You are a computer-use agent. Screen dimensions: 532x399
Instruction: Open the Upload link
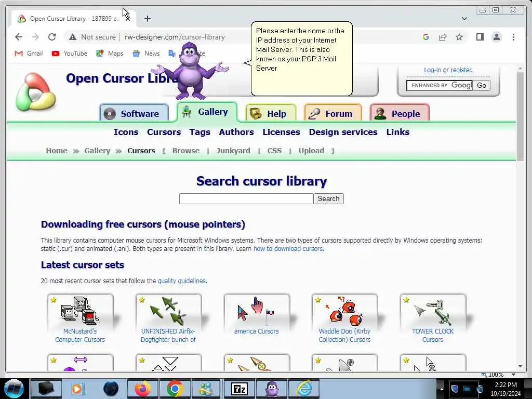pyautogui.click(x=311, y=151)
